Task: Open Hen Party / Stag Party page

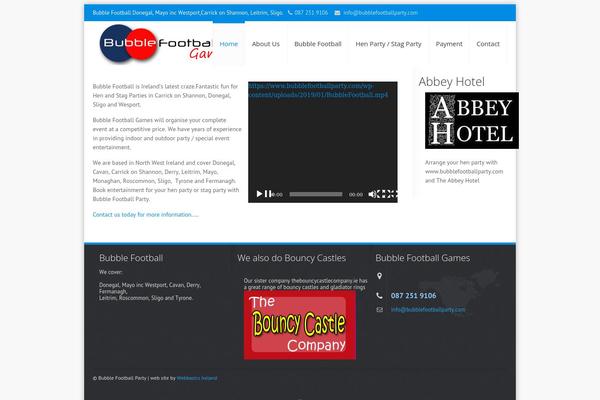Action: point(388,44)
